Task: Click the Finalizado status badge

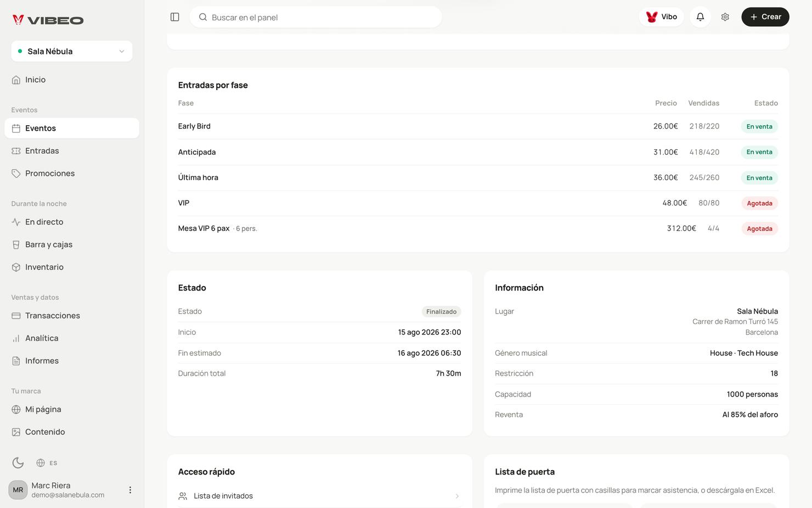Action: (441, 311)
